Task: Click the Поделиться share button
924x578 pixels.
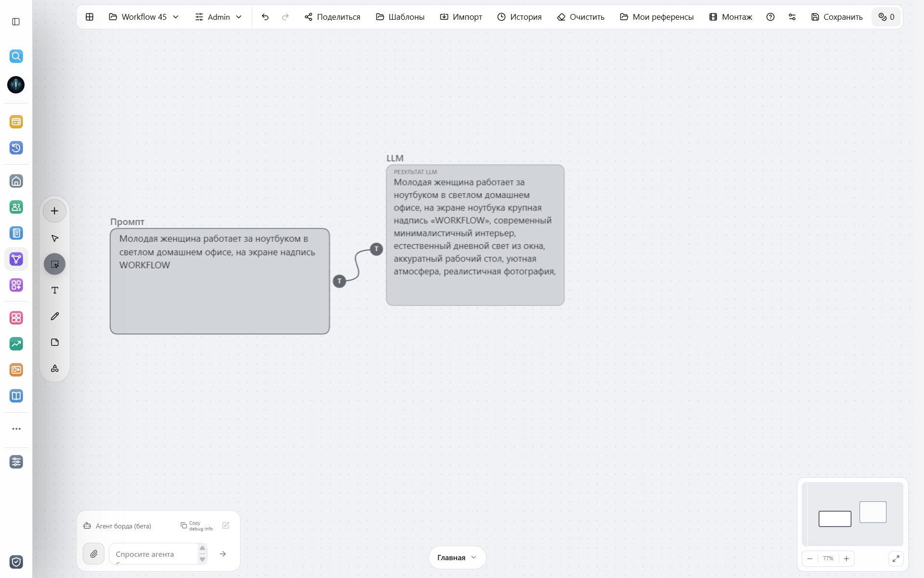Action: [332, 17]
